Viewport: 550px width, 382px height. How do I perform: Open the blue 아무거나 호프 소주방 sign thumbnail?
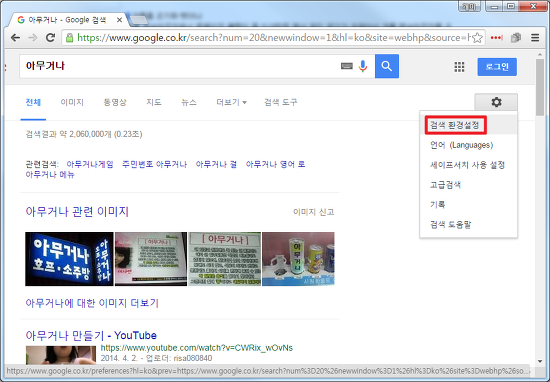pos(69,259)
